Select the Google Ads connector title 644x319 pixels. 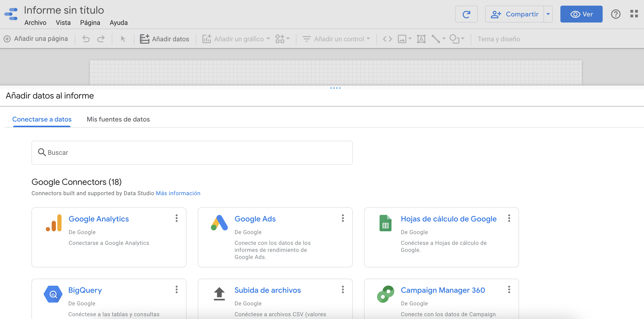click(x=255, y=219)
